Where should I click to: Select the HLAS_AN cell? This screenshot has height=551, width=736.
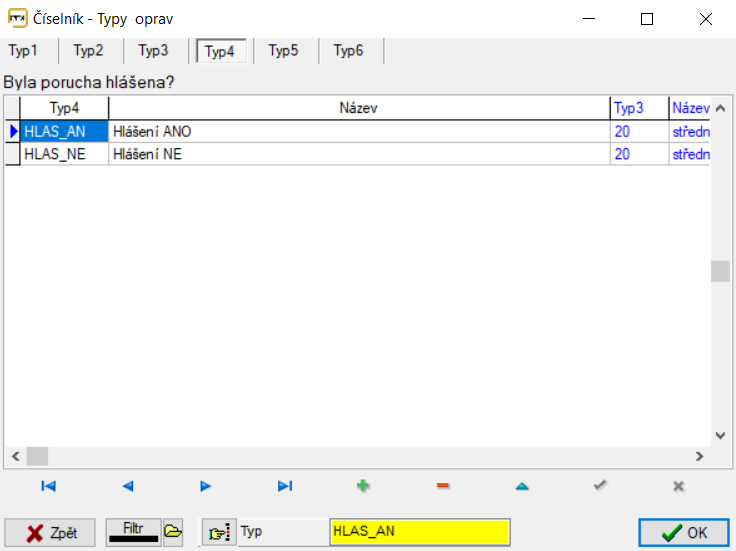coord(64,131)
